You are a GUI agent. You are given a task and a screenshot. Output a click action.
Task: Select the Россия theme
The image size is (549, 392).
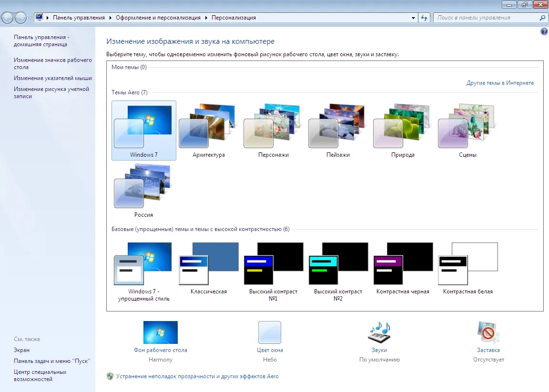pyautogui.click(x=143, y=191)
